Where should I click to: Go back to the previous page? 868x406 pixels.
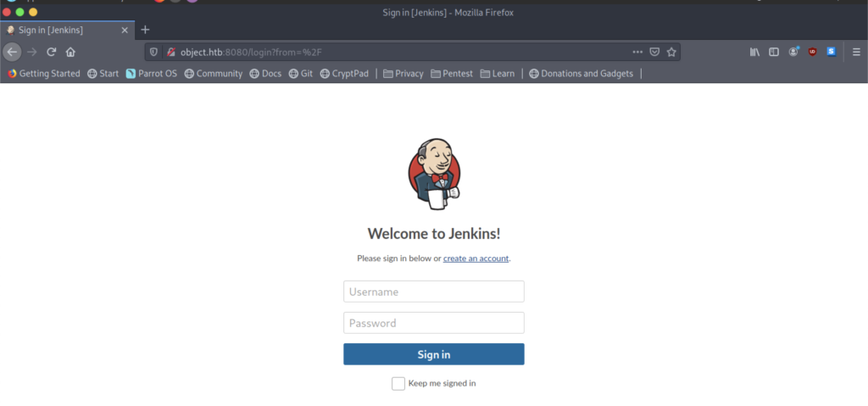12,52
